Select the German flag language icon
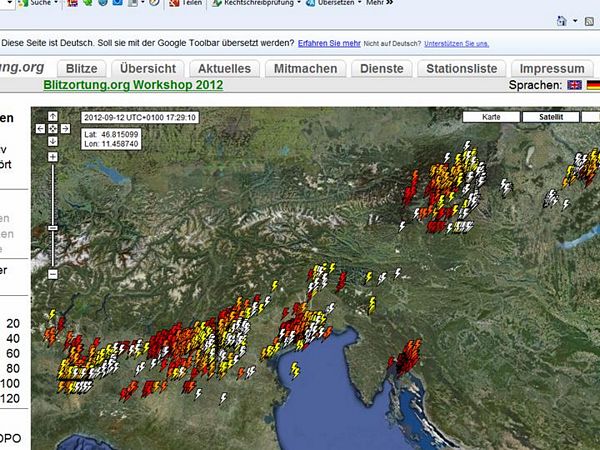Screen dimensions: 600x450 [x=593, y=86]
